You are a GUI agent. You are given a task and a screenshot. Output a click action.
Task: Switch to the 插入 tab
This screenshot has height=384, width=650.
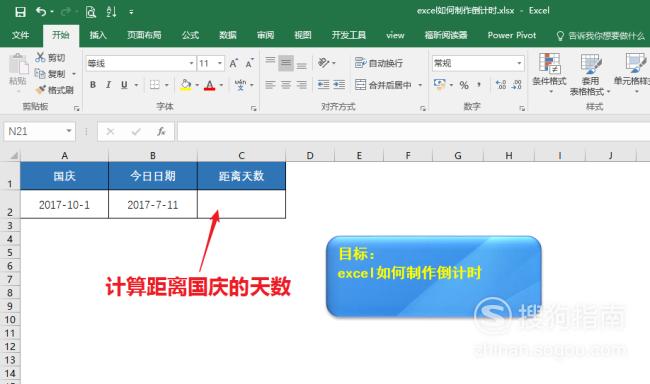98,35
